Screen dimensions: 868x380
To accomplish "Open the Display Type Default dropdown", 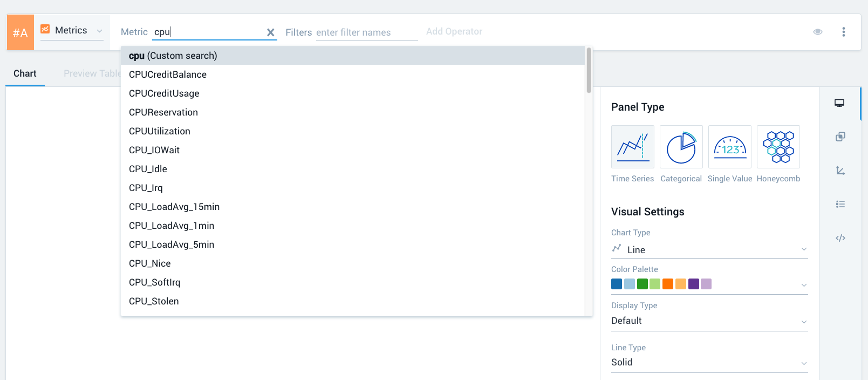I will [x=709, y=321].
